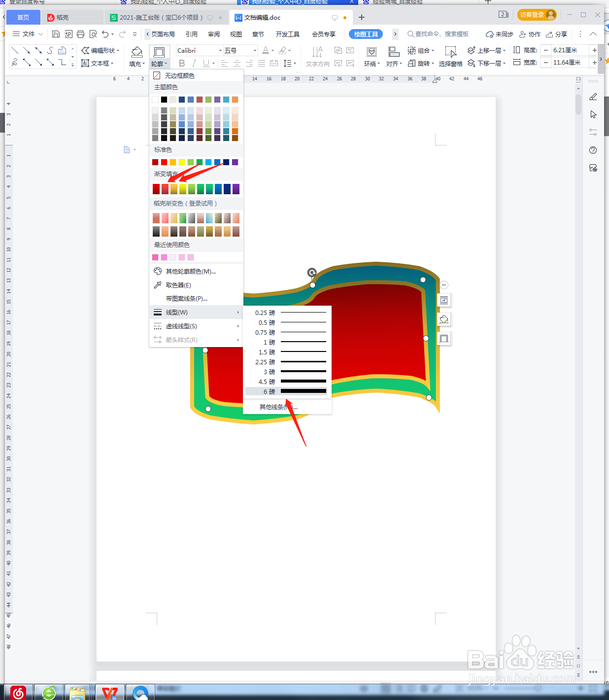Select the Drawing Tools (绘图工具) tab
609x700 pixels.
(x=366, y=34)
